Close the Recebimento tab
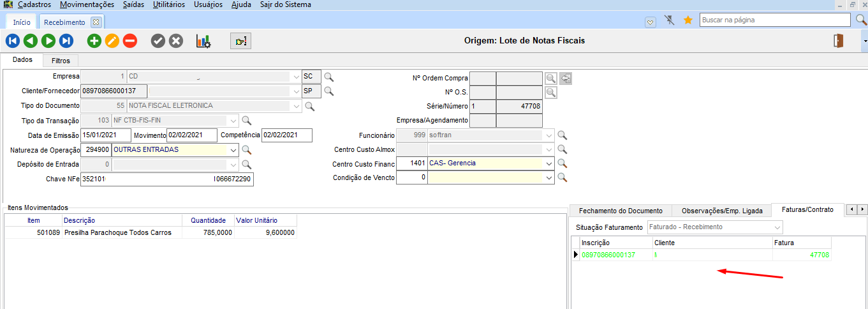 [x=96, y=22]
